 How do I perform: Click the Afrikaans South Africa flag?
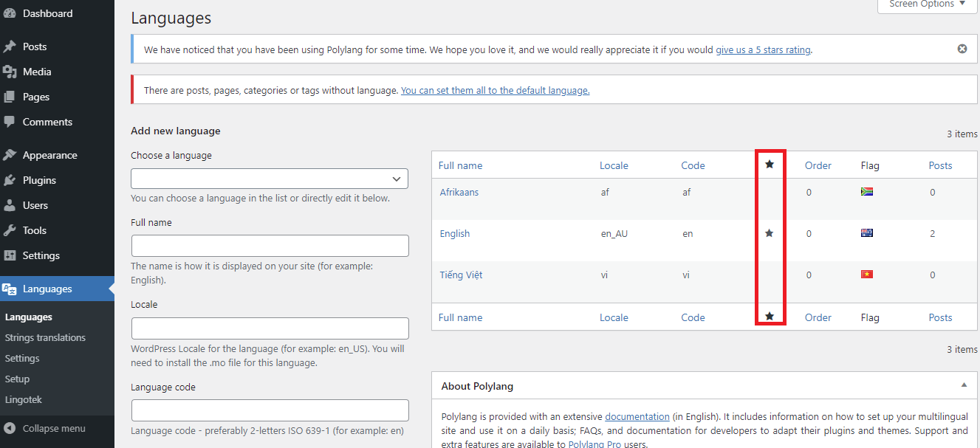pyautogui.click(x=867, y=192)
